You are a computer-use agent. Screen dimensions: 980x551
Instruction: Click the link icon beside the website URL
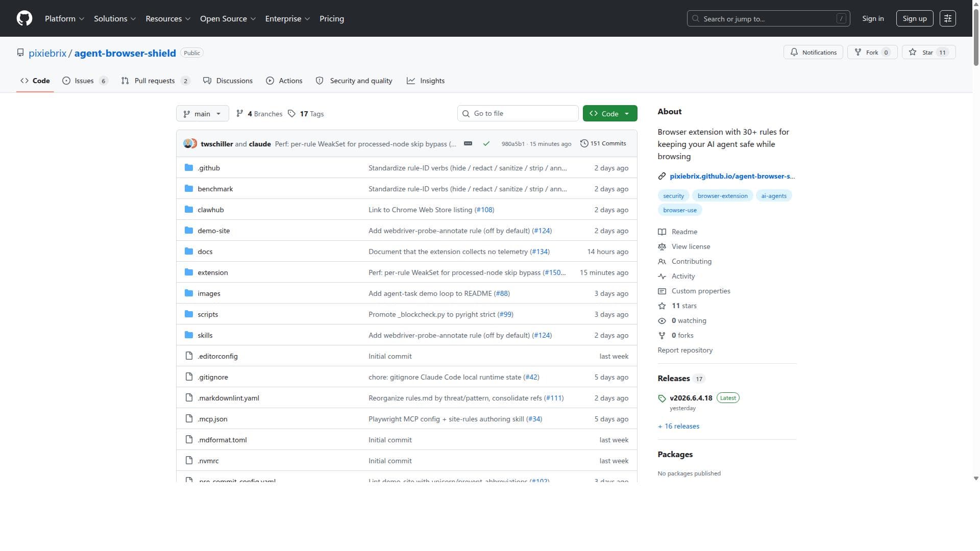point(662,176)
